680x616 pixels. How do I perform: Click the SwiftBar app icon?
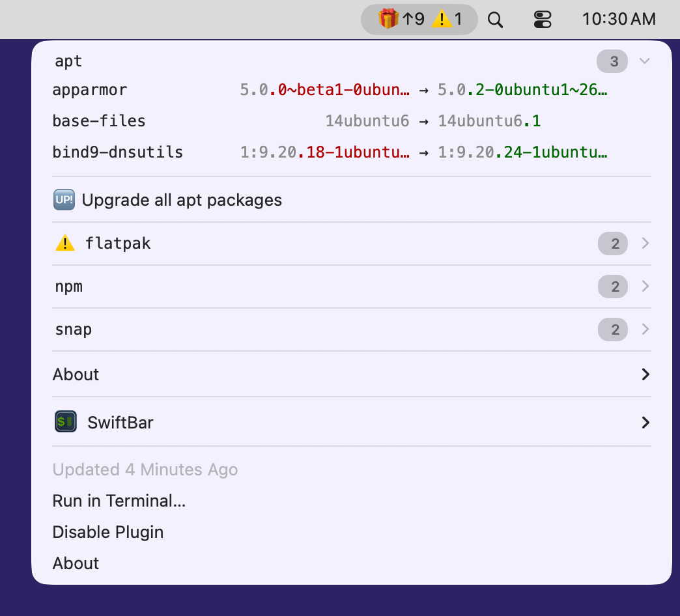[x=66, y=422]
